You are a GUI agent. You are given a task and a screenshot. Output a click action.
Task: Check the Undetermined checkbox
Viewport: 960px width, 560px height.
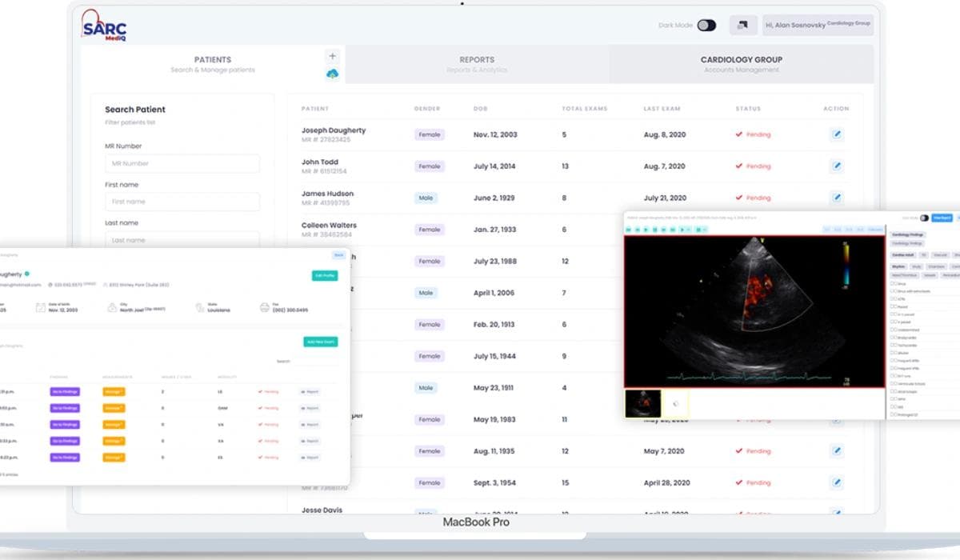(x=893, y=330)
